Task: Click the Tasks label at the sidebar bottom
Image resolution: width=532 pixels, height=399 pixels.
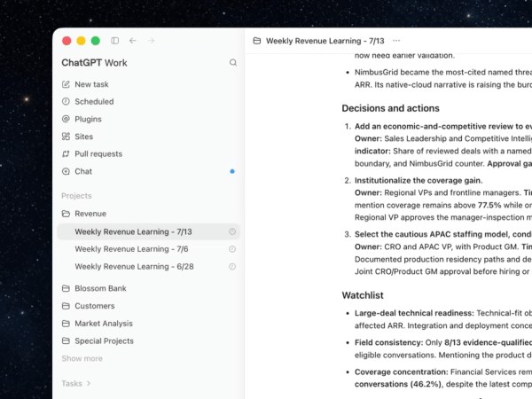Action: click(72, 383)
